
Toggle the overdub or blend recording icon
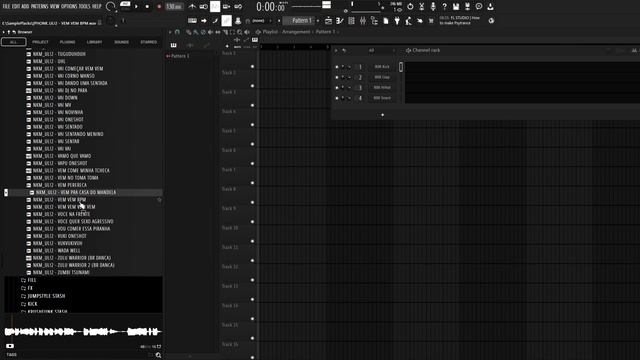click(226, 7)
